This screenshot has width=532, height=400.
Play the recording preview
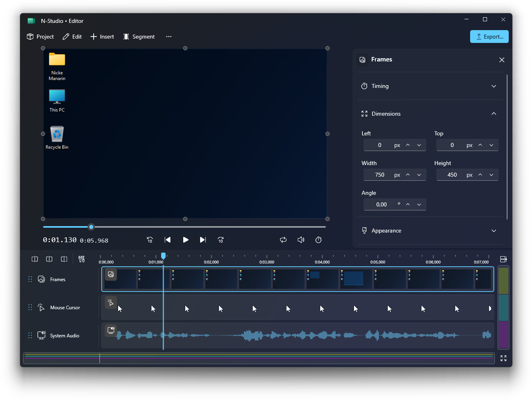pos(185,240)
